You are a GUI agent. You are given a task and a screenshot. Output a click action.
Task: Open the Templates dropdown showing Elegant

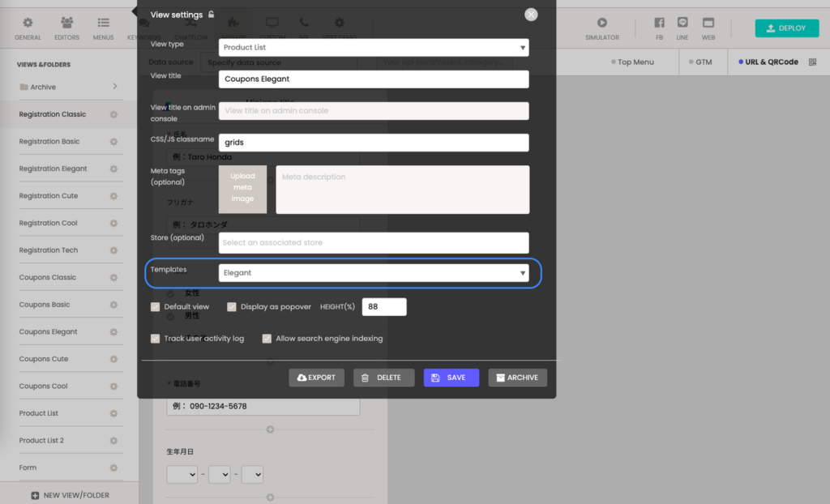click(x=374, y=273)
